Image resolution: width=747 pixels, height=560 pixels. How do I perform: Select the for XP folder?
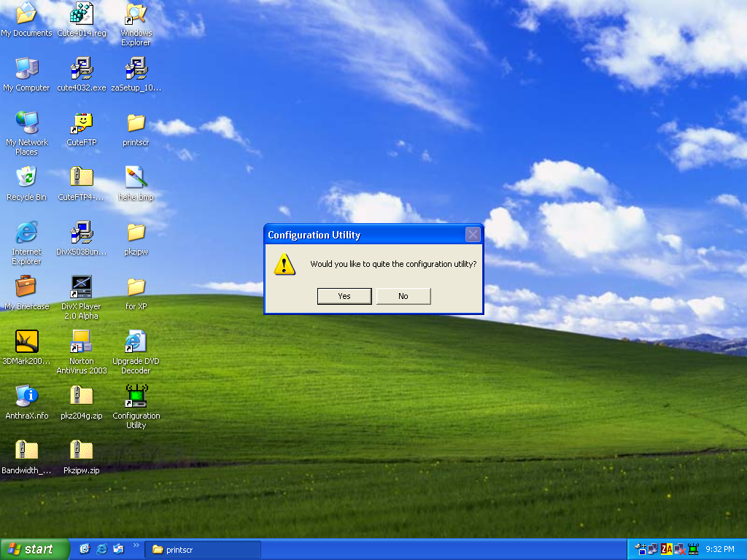click(x=136, y=293)
